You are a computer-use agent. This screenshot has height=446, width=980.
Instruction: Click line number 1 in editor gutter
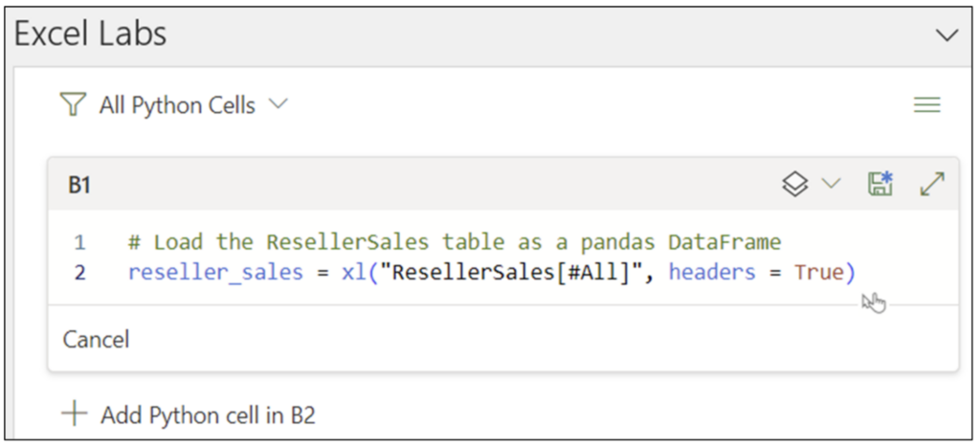(x=80, y=242)
